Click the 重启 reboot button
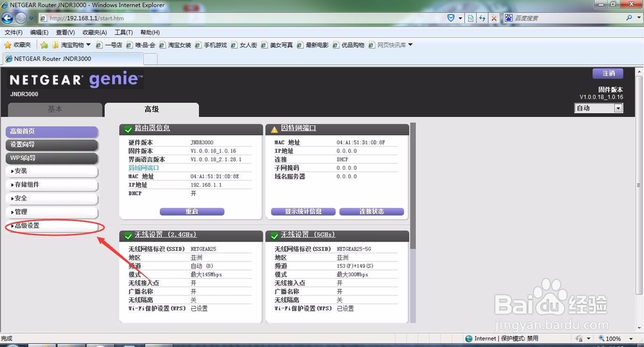Screen dimensions: 644x347 click(x=192, y=212)
